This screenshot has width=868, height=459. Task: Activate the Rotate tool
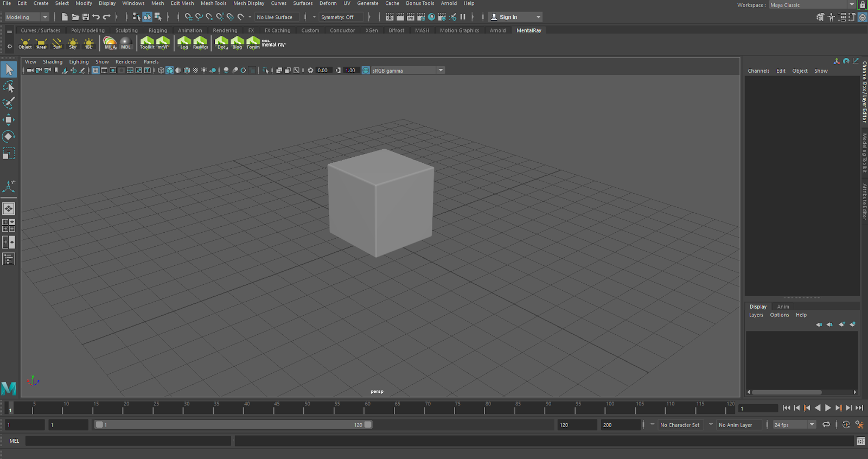pyautogui.click(x=9, y=137)
